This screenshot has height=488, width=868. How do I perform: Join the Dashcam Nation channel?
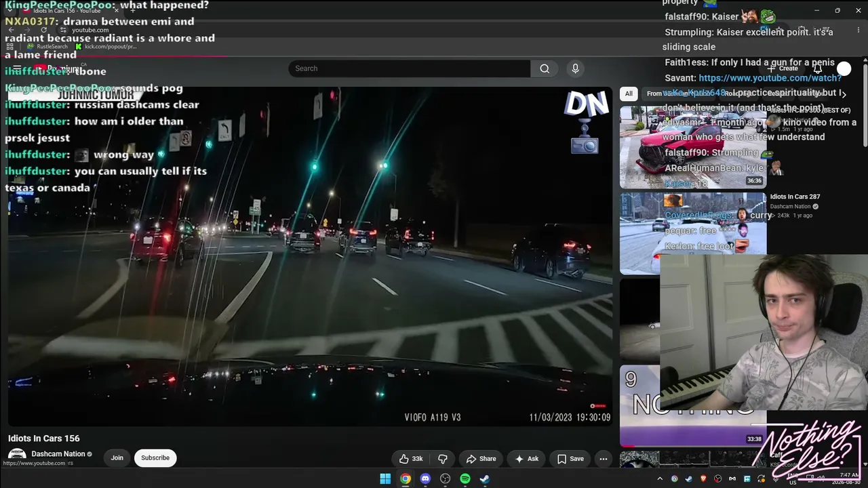117,458
